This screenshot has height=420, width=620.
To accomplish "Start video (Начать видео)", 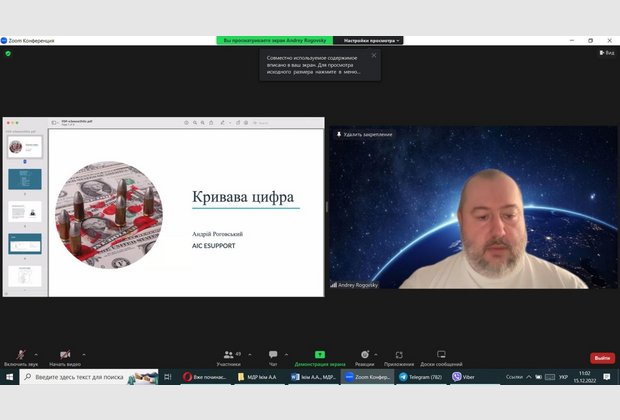I will point(65,355).
